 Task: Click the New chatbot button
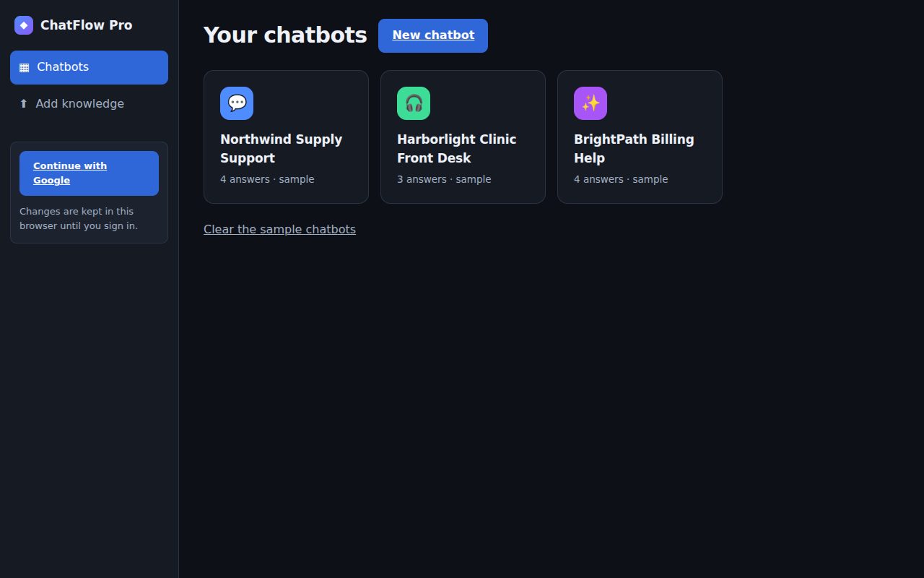[433, 35]
